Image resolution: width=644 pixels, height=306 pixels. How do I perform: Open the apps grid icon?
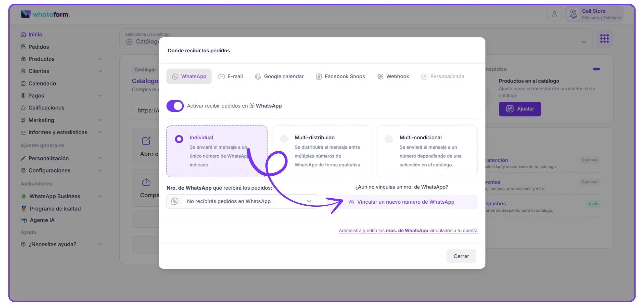click(604, 39)
